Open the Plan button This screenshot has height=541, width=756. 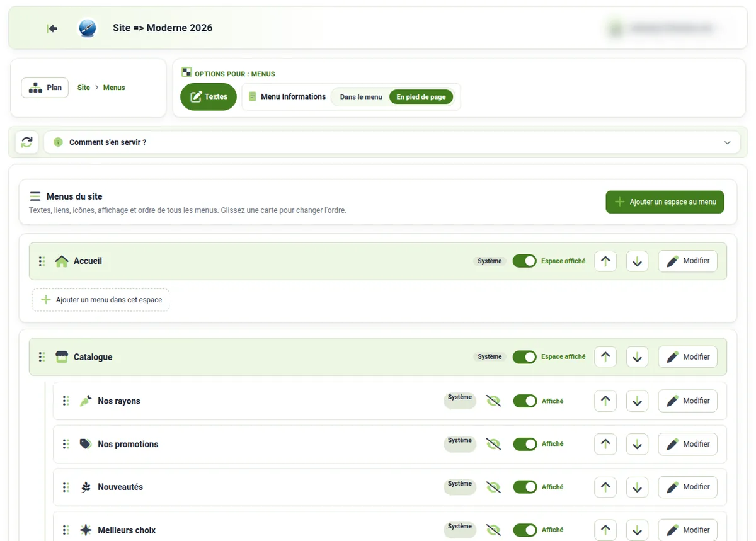45,88
